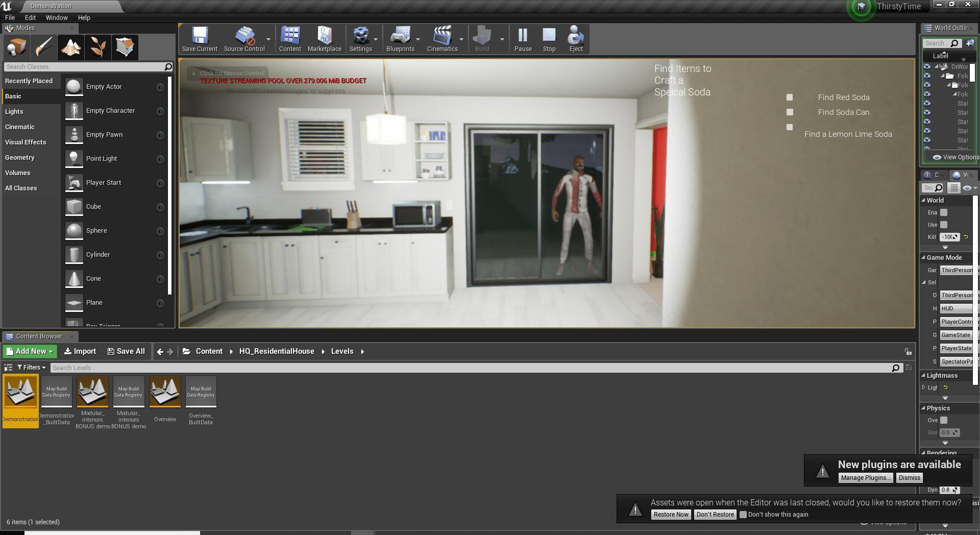
Task: Select the Lights category tab
Action: (x=14, y=112)
